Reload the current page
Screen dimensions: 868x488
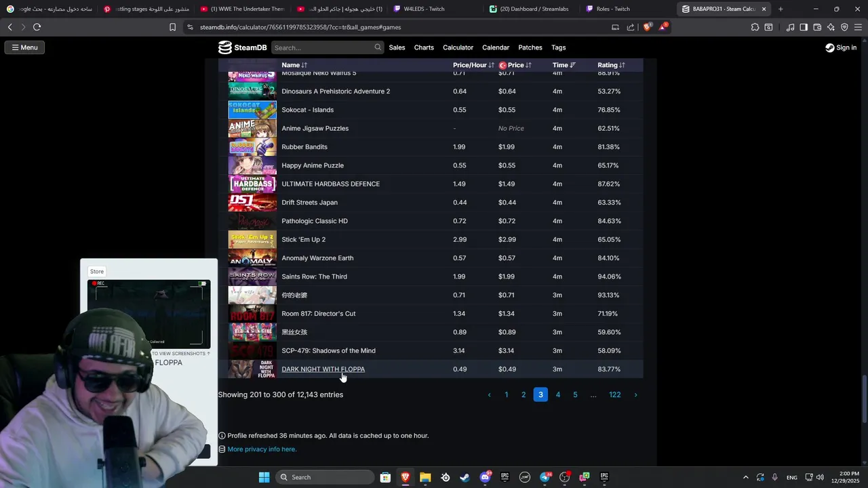37,27
